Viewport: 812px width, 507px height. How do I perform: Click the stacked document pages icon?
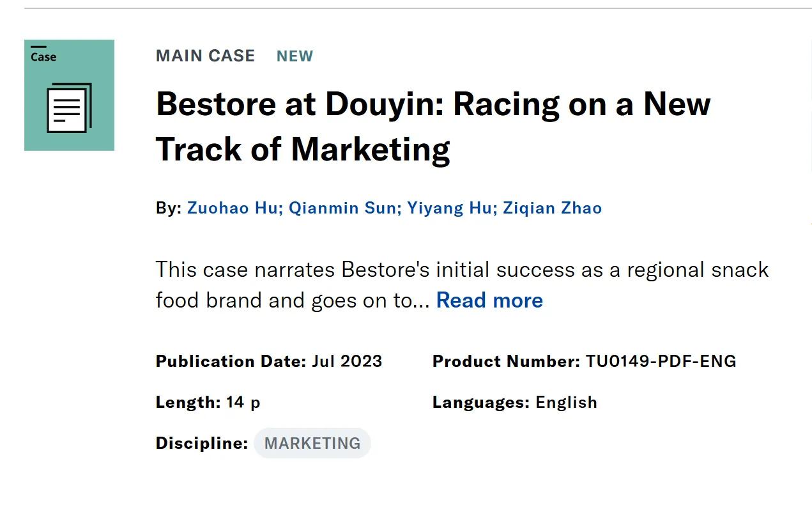[69, 108]
